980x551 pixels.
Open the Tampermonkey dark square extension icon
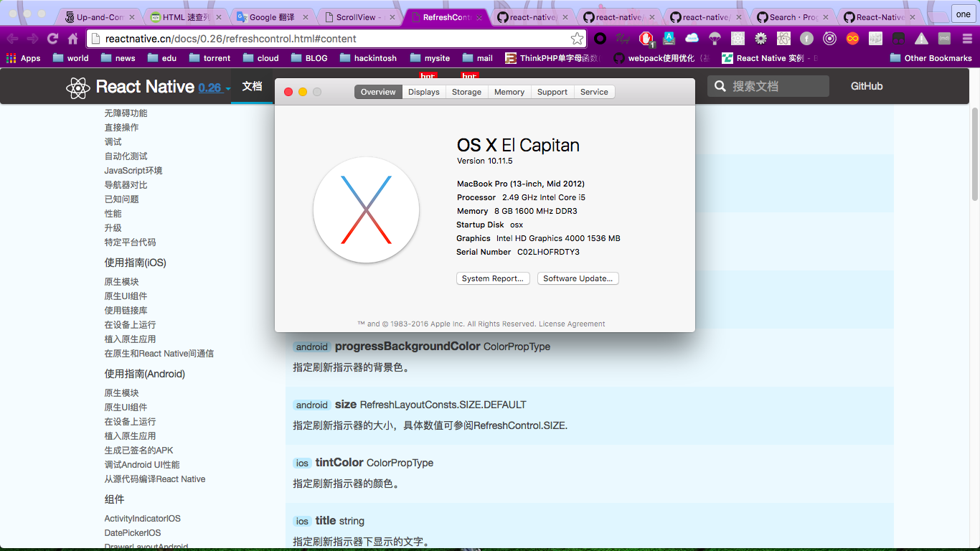tap(898, 39)
